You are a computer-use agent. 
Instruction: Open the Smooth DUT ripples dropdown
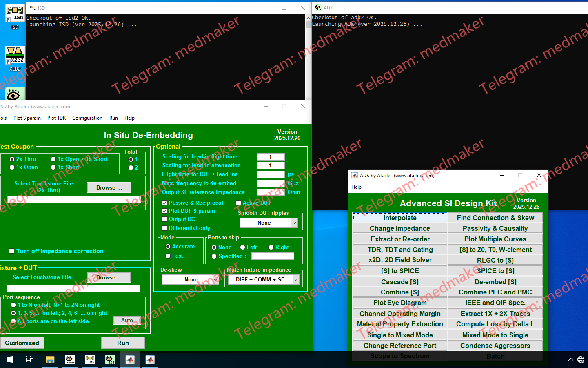268,223
